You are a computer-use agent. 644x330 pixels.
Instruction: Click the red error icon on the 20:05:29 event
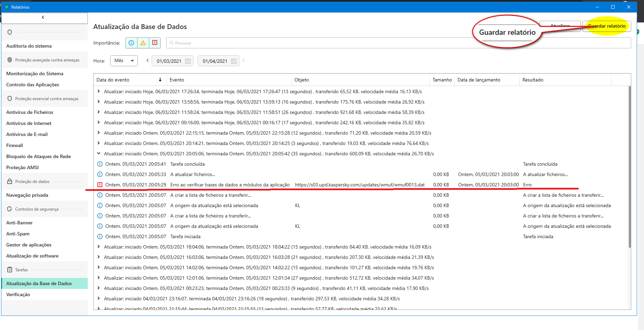click(x=100, y=185)
